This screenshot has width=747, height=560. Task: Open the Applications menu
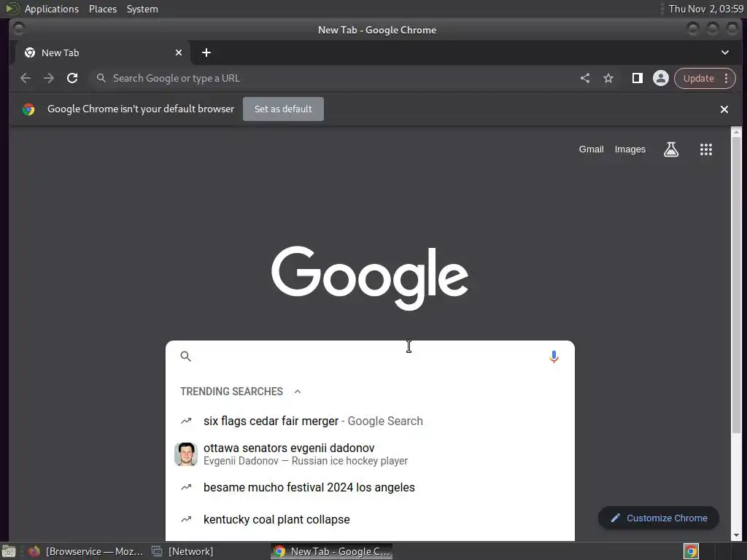(52, 9)
